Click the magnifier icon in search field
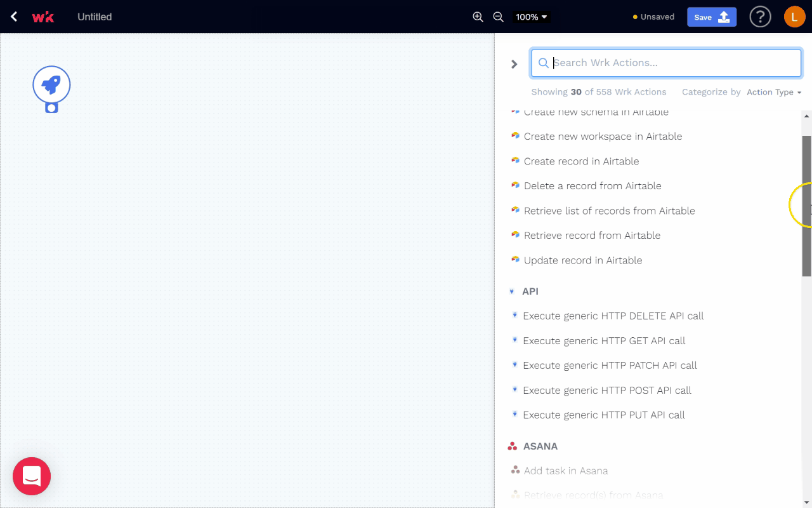Viewport: 812px width, 508px height. click(x=543, y=63)
